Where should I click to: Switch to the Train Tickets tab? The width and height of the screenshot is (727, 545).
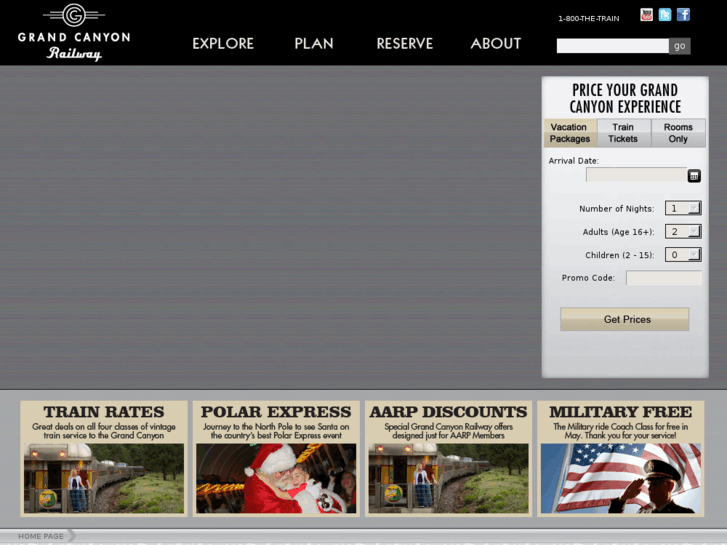click(623, 133)
